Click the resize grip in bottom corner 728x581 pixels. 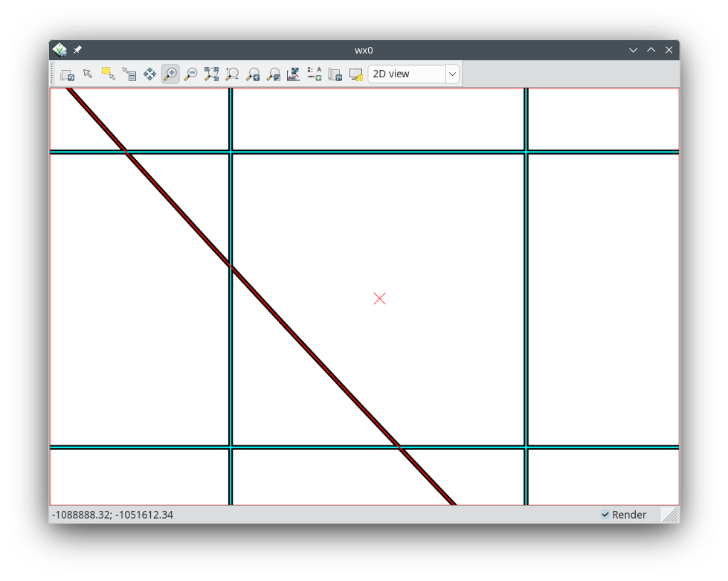point(670,515)
